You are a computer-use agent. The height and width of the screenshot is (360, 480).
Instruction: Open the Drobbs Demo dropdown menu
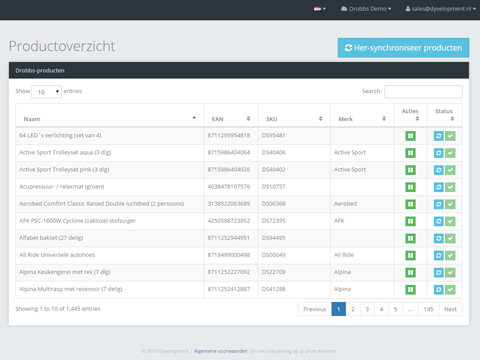(x=366, y=9)
